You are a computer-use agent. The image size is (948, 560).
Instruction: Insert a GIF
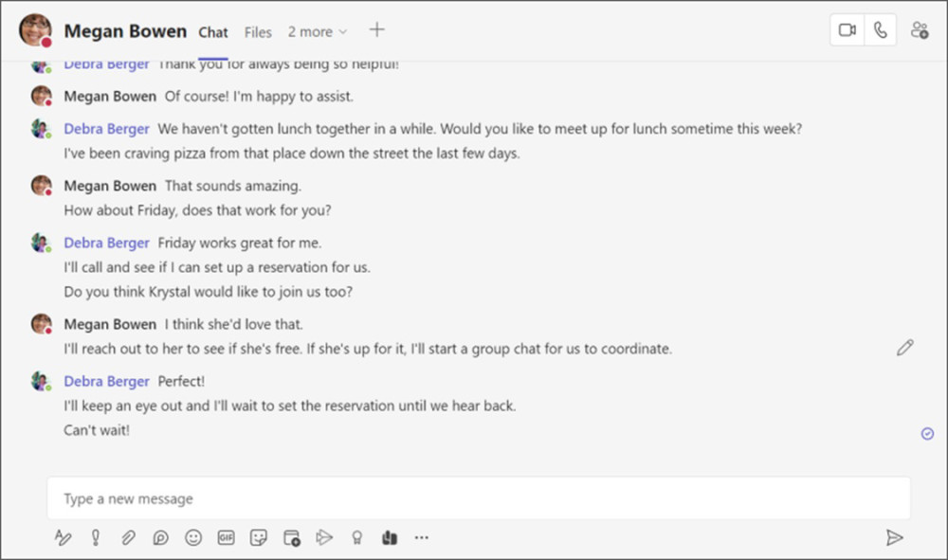pos(226,537)
